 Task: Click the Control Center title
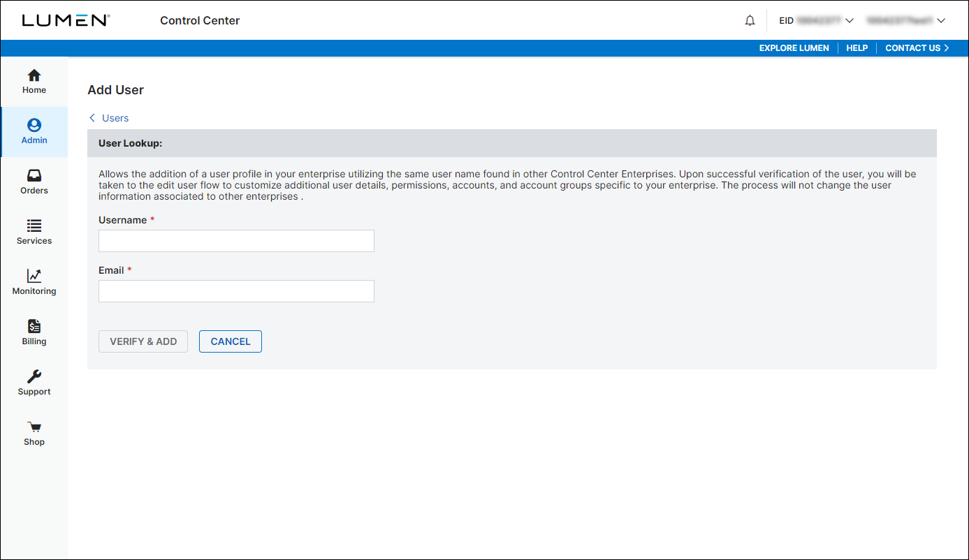tap(200, 21)
